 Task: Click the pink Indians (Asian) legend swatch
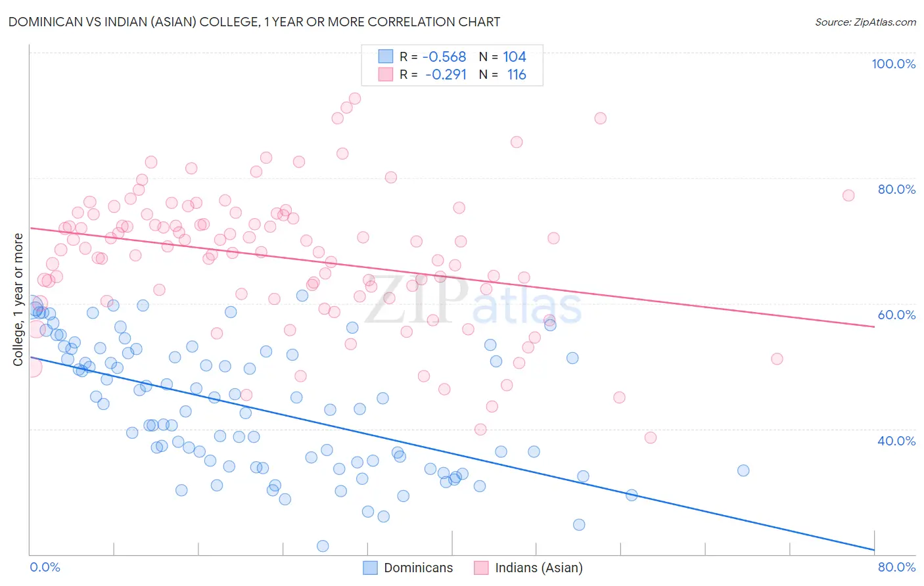pyautogui.click(x=482, y=568)
